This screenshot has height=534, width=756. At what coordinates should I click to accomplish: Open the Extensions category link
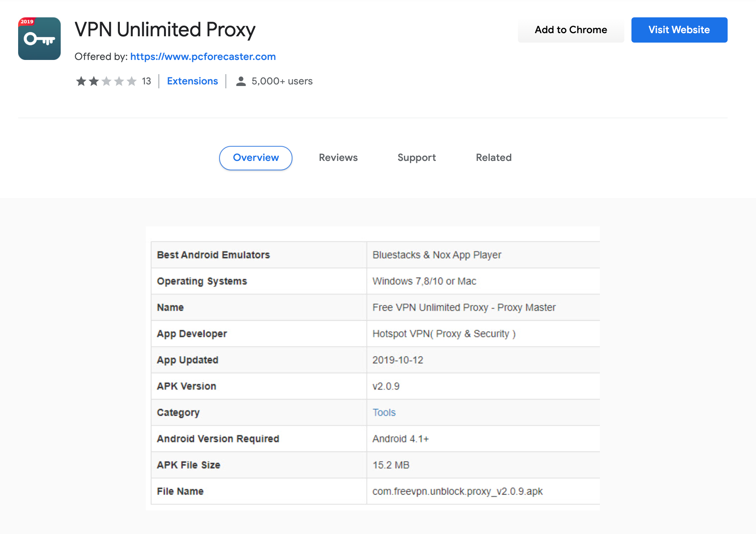point(192,81)
